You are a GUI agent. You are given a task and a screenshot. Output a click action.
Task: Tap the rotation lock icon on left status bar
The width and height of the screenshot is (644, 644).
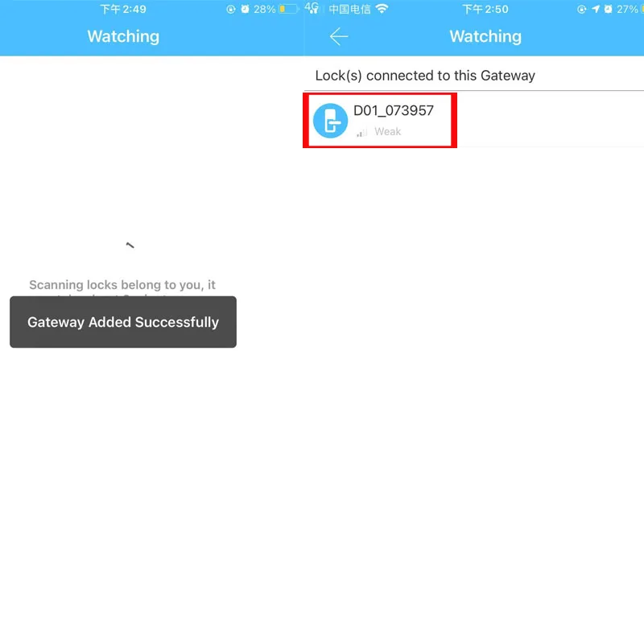coord(231,9)
